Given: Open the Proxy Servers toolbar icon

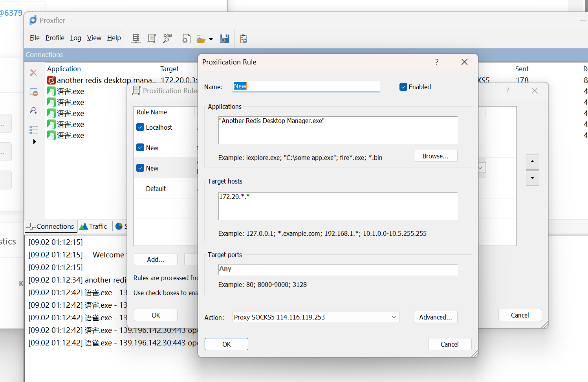Looking at the screenshot, I should click(136, 38).
